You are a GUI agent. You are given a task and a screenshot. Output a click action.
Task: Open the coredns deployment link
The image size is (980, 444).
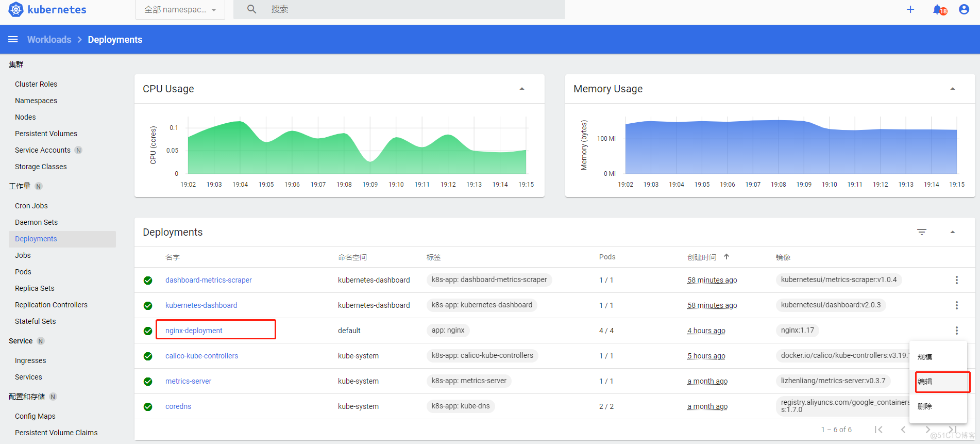[178, 406]
